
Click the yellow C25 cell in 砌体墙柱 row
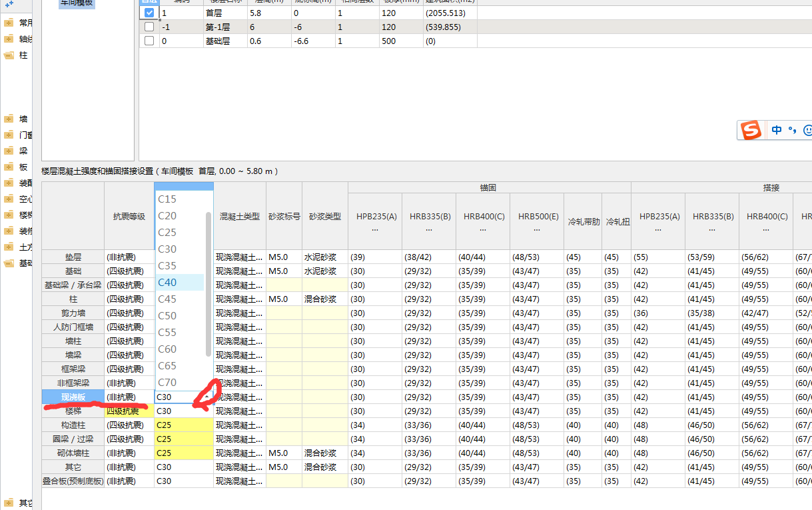coord(184,453)
